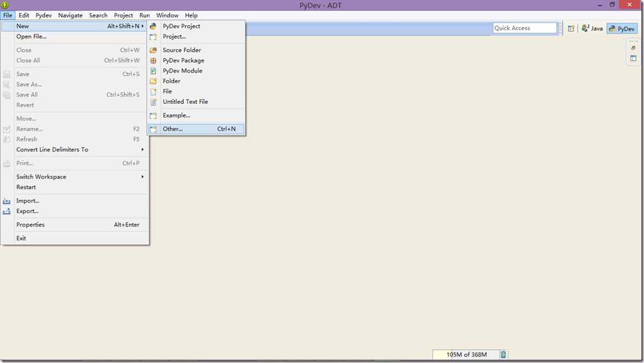
Task: Click the Quick Access search field
Action: coord(524,28)
